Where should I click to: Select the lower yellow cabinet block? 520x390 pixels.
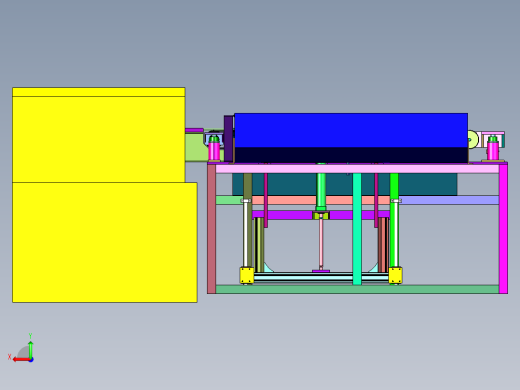(x=105, y=242)
